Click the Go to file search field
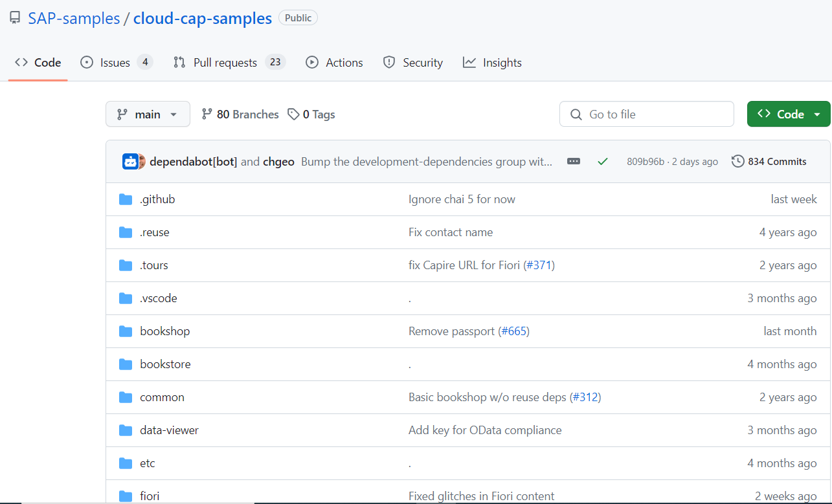Screen dimensions: 832x504 pyautogui.click(x=647, y=114)
